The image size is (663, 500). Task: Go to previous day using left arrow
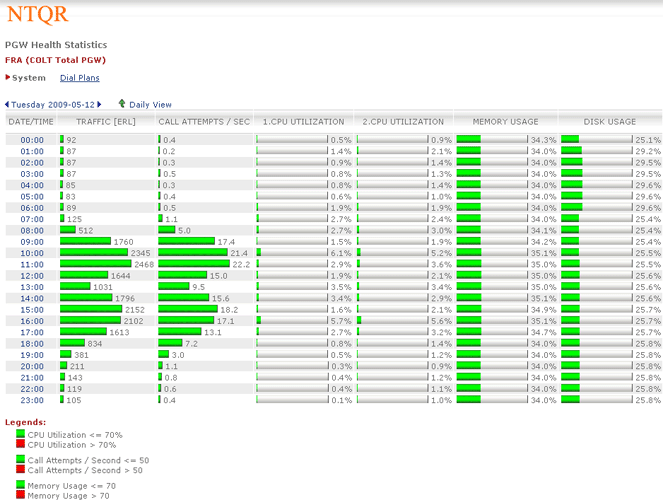click(7, 104)
